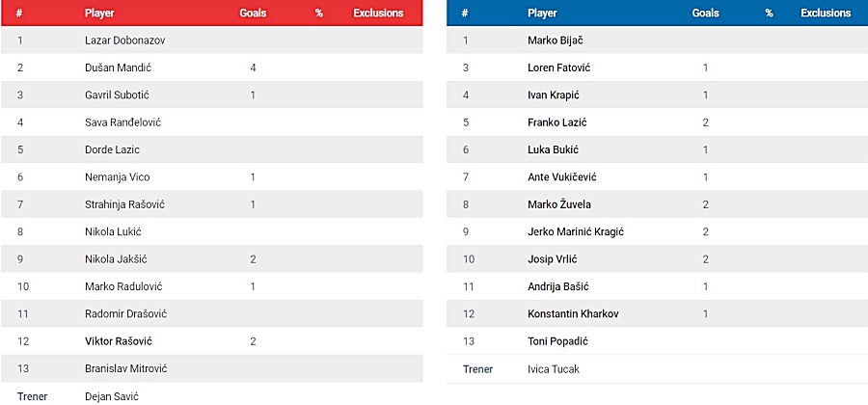Click Goals header in blue table

pos(706,13)
